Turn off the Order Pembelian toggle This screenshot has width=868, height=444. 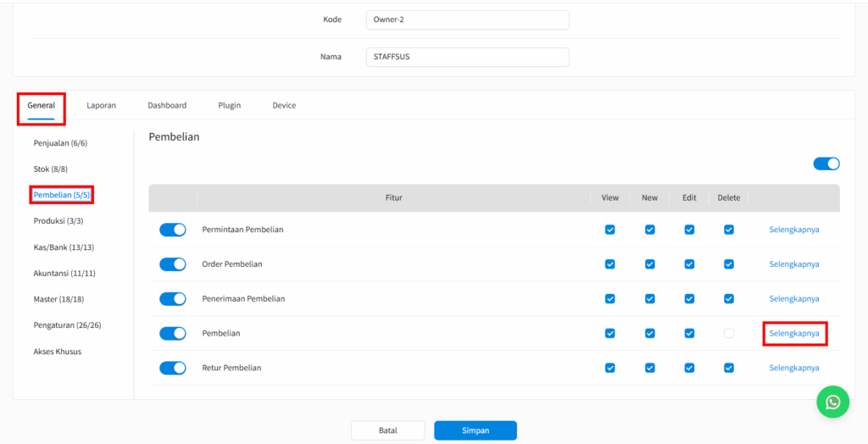tap(173, 264)
